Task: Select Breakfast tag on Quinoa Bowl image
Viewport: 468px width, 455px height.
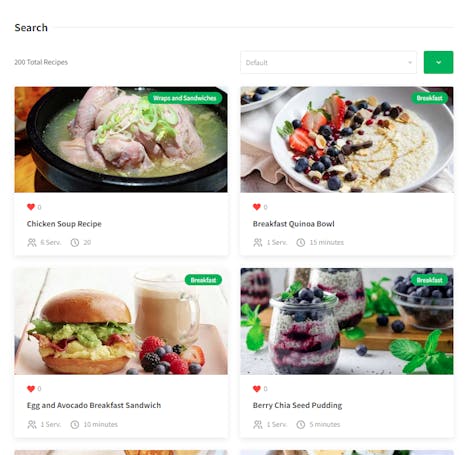Action: tap(429, 98)
